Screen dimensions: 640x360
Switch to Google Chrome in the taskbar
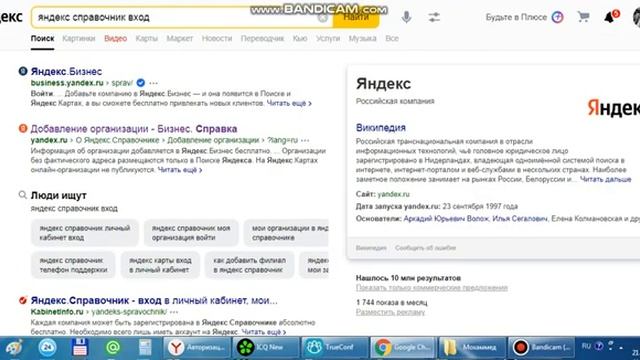[x=403, y=347]
